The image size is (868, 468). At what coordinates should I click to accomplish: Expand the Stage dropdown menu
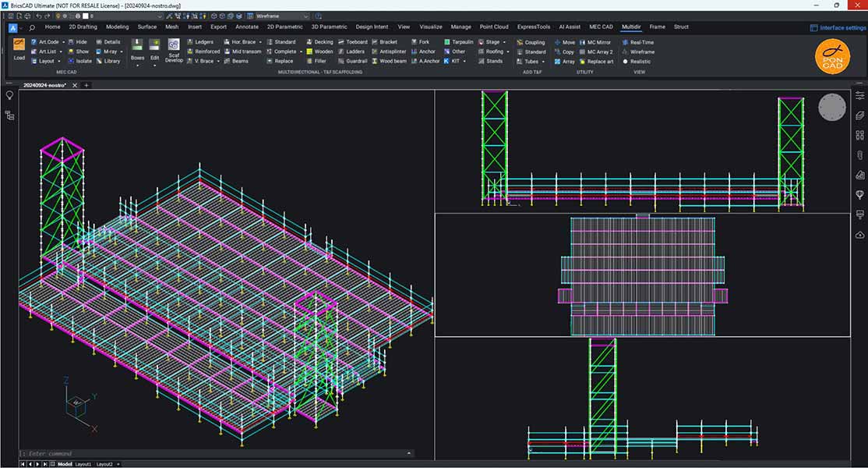pos(505,41)
